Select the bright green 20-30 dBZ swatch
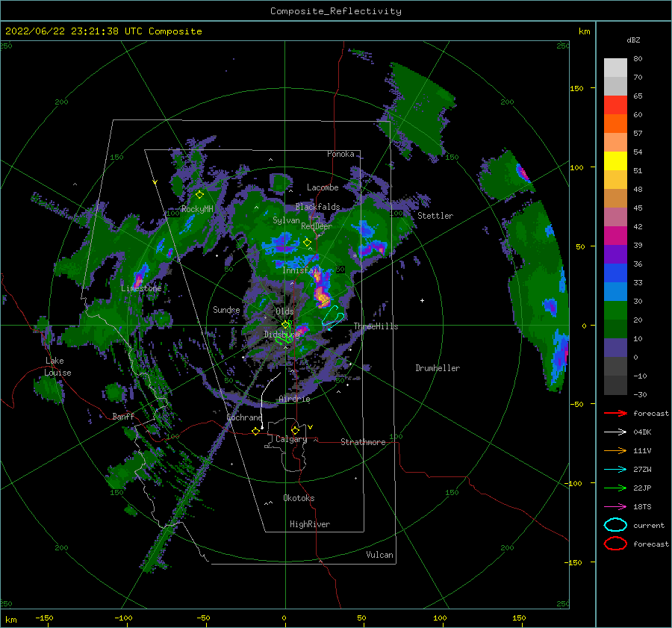 click(615, 311)
